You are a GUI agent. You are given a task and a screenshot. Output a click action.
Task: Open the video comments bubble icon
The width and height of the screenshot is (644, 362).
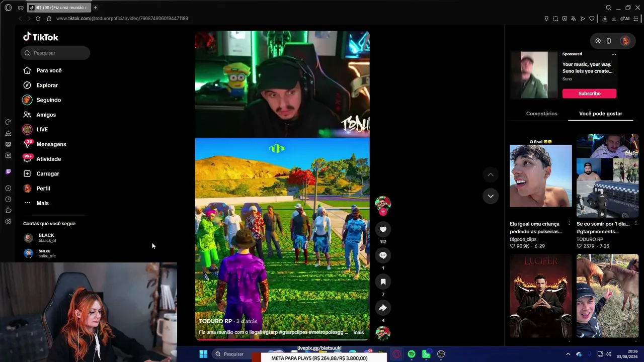383,255
